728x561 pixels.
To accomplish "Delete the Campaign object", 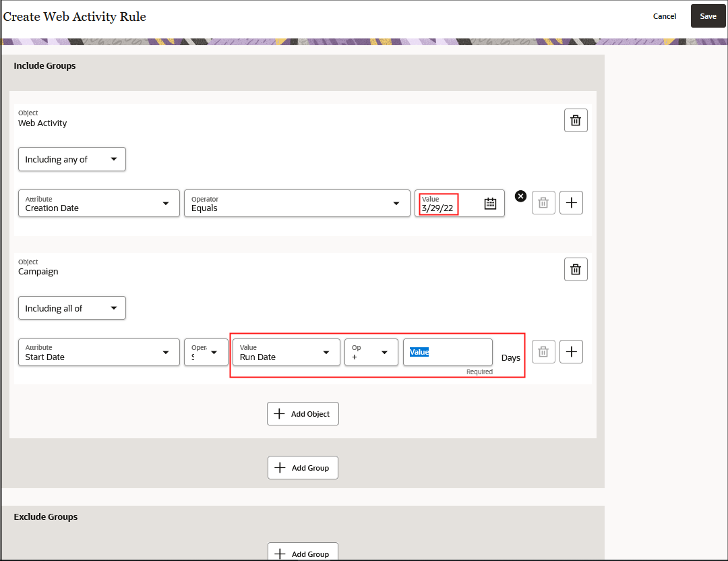I will tap(576, 269).
